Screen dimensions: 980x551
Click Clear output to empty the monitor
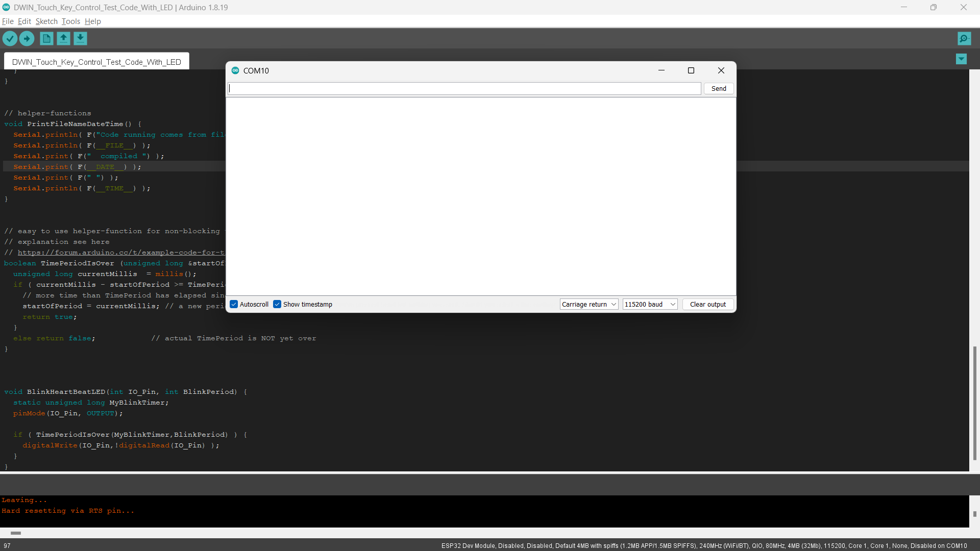(708, 304)
